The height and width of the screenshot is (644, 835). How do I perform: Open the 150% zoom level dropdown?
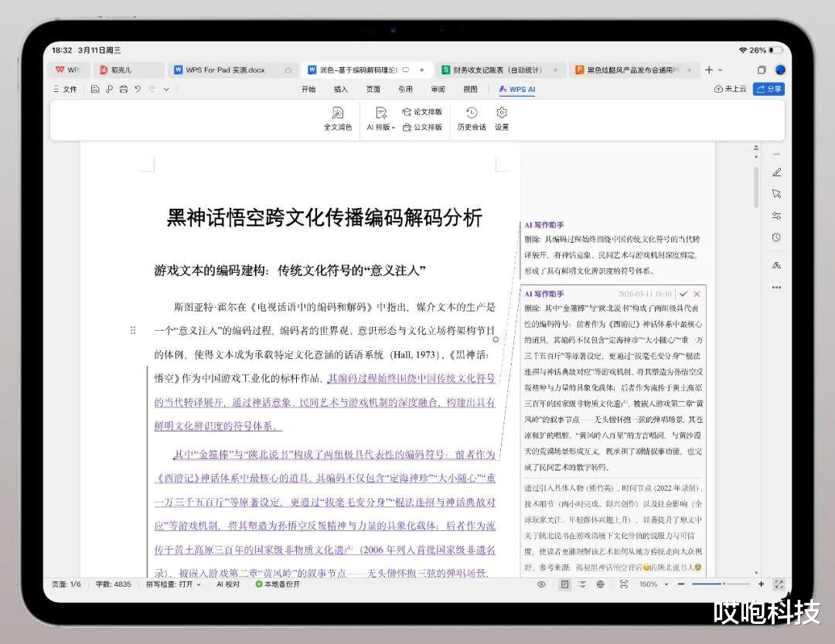pyautogui.click(x=653, y=584)
